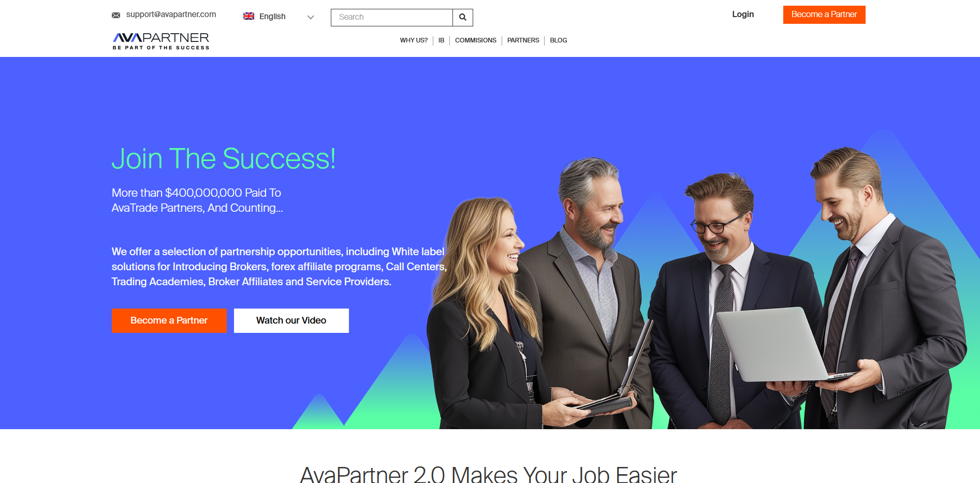Focus the Search input field
The width and height of the screenshot is (980, 483).
coord(392,17)
